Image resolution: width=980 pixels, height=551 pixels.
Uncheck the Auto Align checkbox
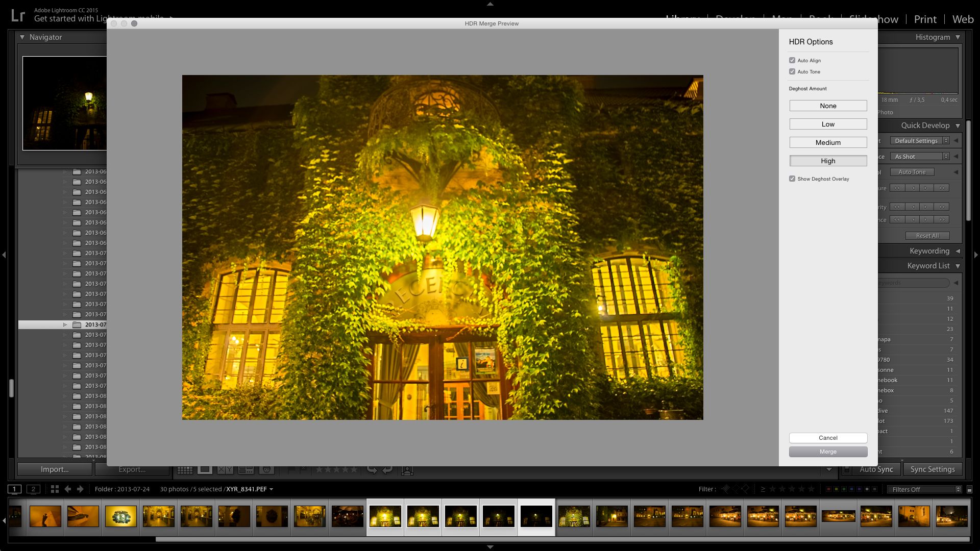pyautogui.click(x=792, y=60)
